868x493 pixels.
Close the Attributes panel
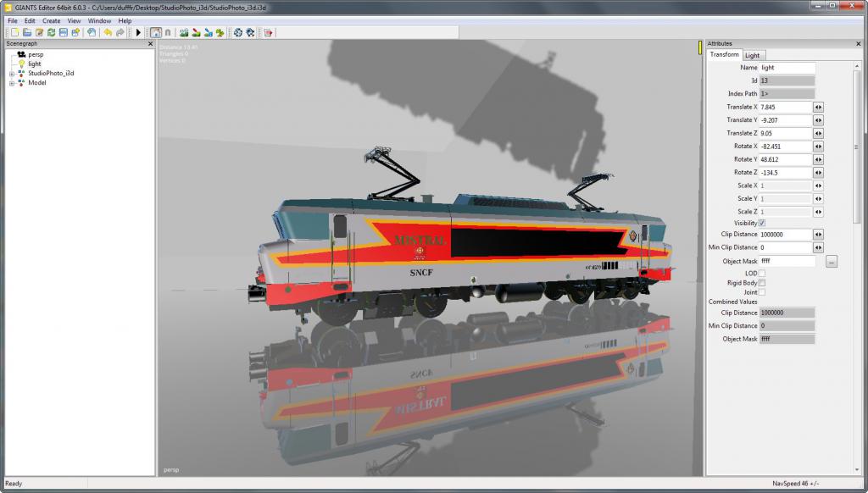tap(859, 44)
